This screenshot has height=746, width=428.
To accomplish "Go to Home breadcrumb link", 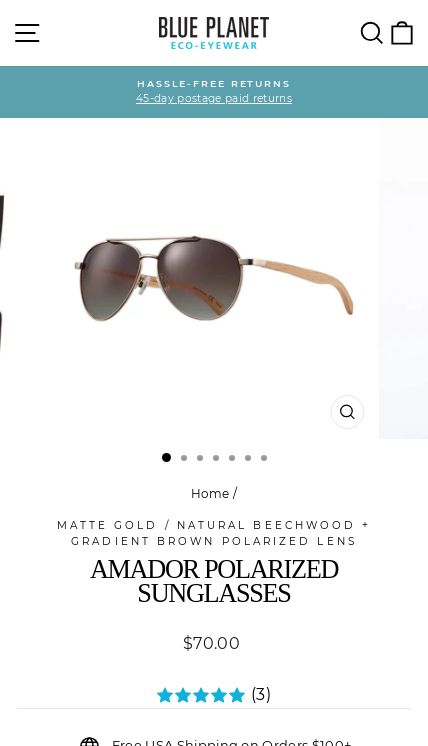I will (x=210, y=494).
